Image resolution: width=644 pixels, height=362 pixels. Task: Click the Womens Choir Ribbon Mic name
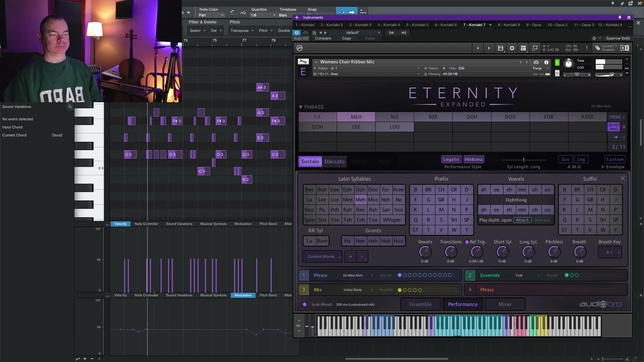coord(347,62)
